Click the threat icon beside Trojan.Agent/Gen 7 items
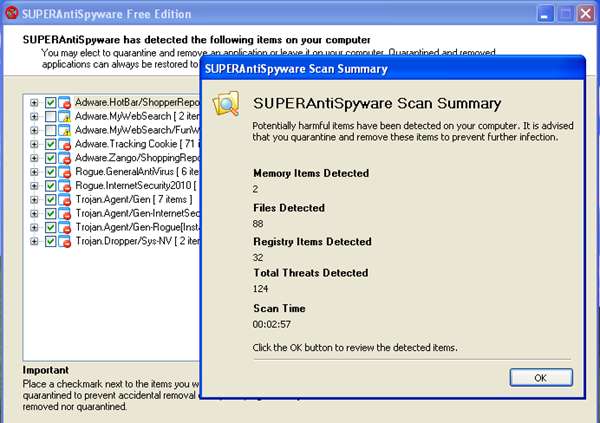 pyautogui.click(x=65, y=200)
